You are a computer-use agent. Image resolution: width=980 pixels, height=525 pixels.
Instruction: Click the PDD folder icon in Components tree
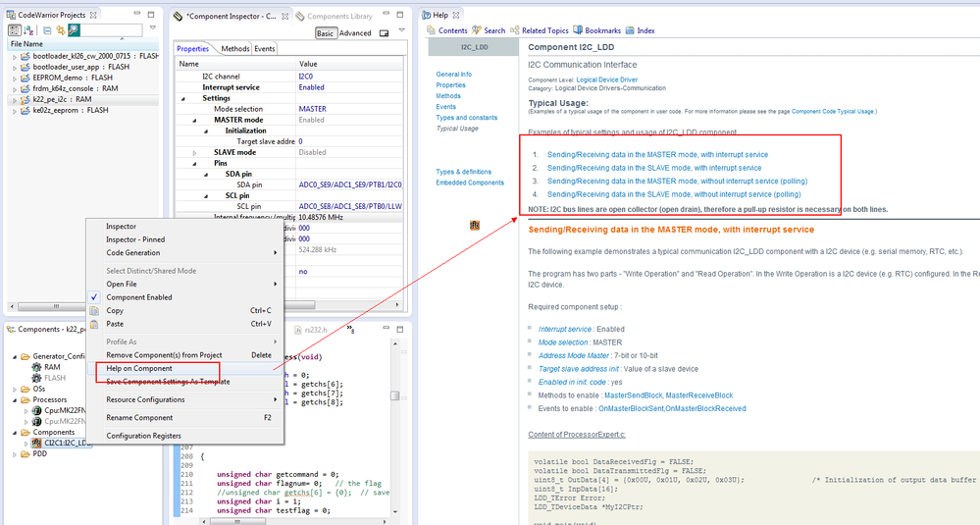pyautogui.click(x=25, y=453)
